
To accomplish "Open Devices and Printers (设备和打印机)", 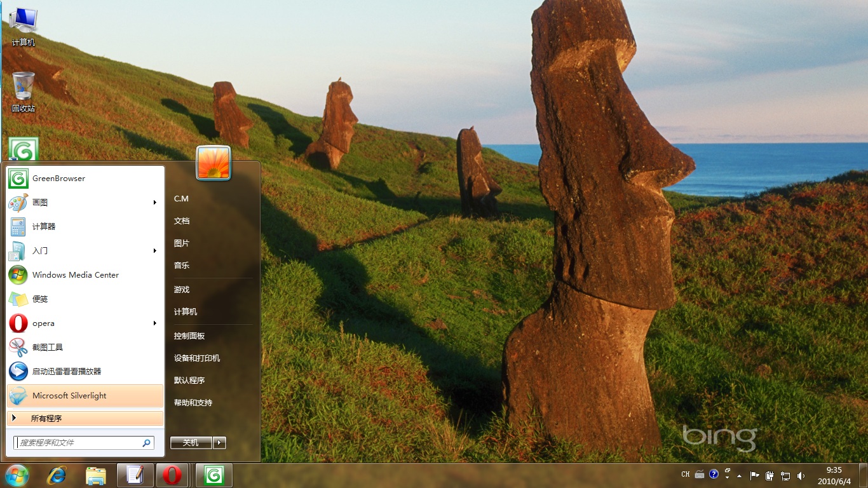I will click(197, 358).
